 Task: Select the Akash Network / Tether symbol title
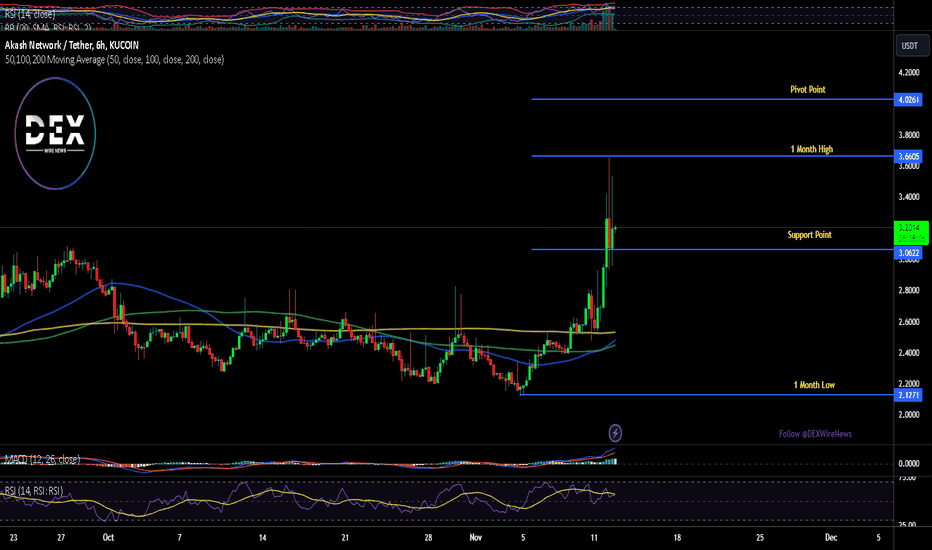click(x=71, y=45)
